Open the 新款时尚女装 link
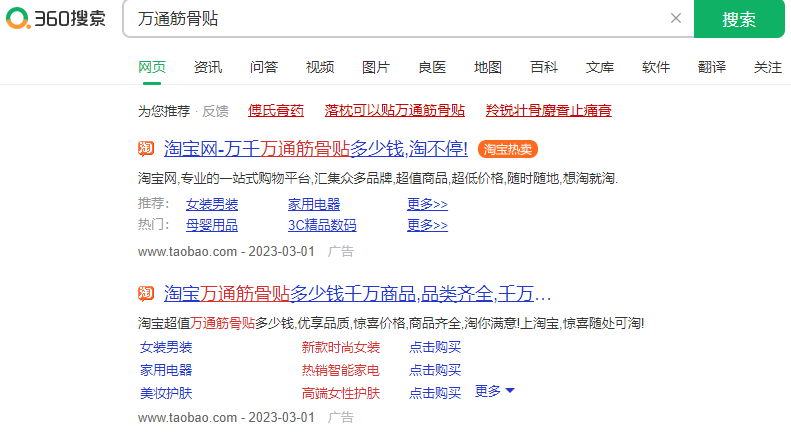 341,347
